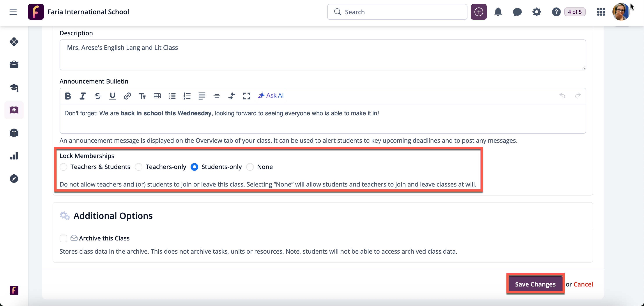
Task: Open the messages chat bubble icon
Action: [x=517, y=12]
